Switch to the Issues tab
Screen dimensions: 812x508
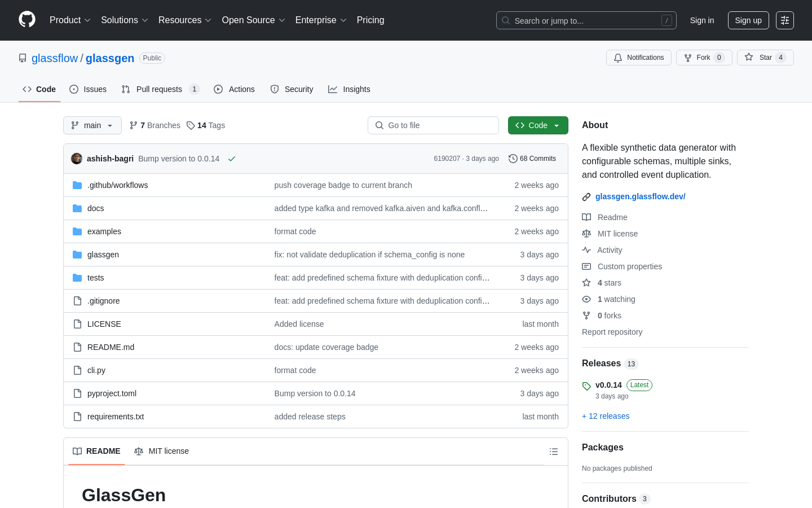coord(88,89)
